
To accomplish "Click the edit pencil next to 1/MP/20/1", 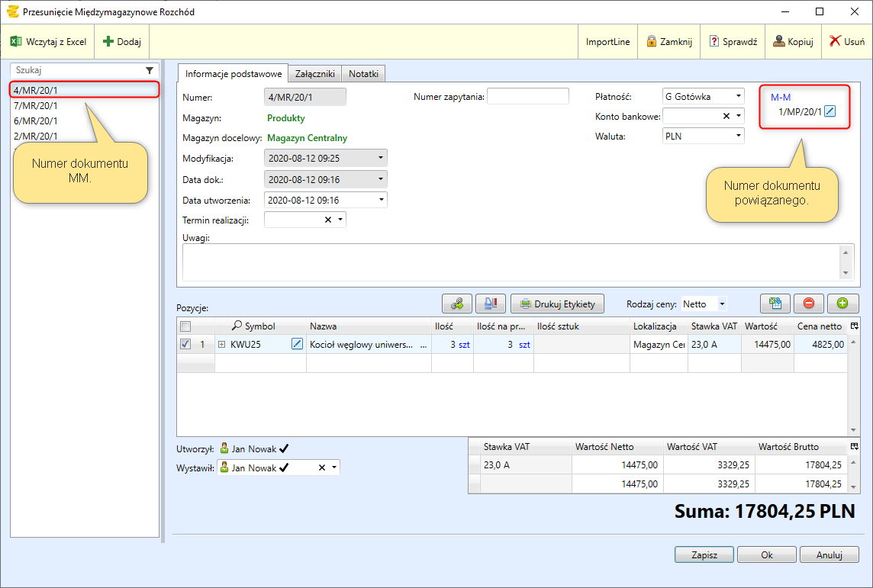I will tap(830, 112).
